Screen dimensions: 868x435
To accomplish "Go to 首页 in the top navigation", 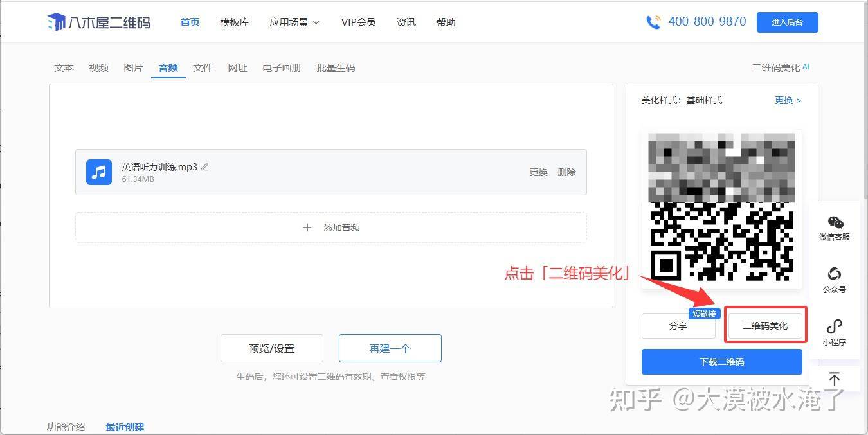I will 190,22.
